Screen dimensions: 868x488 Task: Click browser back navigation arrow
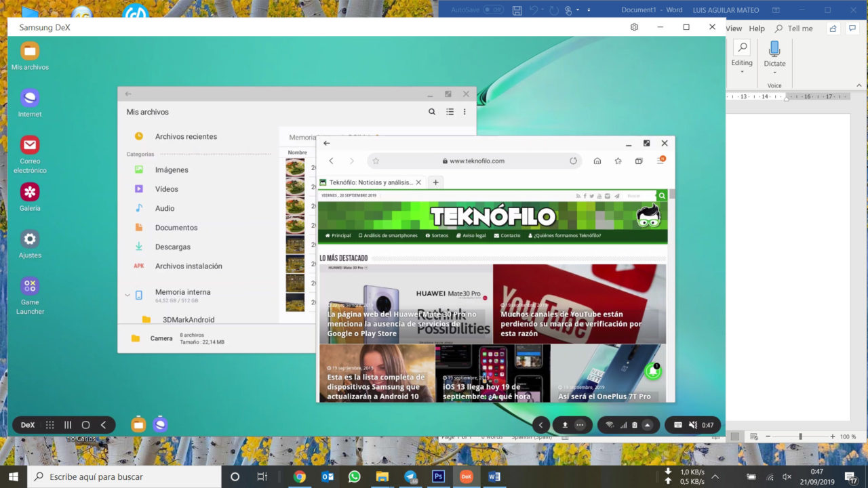pos(331,161)
